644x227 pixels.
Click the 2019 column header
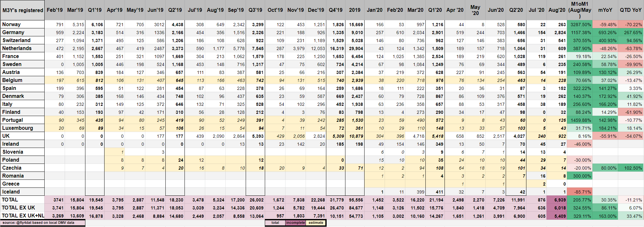pos(355,10)
